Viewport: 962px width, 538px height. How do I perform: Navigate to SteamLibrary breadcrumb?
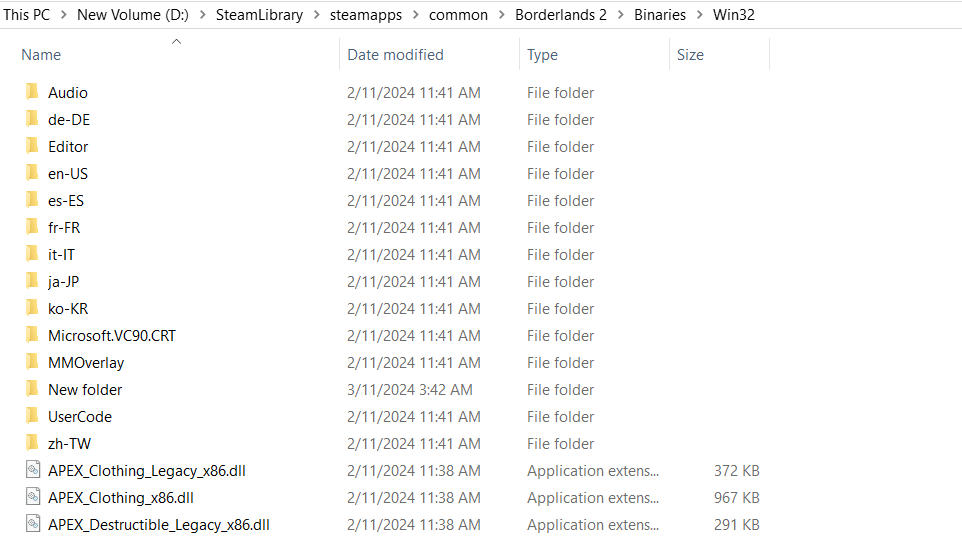[x=259, y=15]
